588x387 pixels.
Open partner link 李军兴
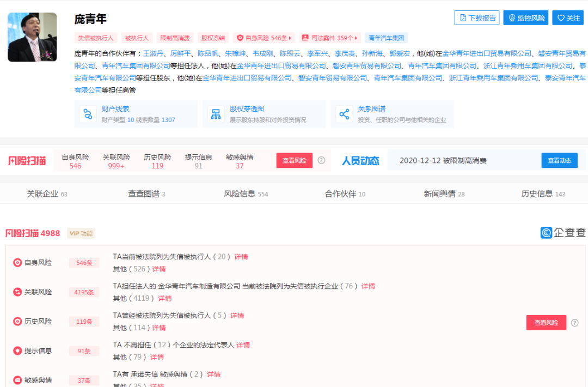click(x=317, y=53)
